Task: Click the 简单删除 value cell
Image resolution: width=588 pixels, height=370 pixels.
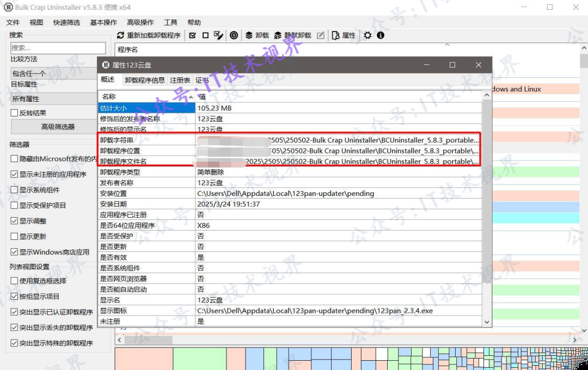Action: pos(211,172)
